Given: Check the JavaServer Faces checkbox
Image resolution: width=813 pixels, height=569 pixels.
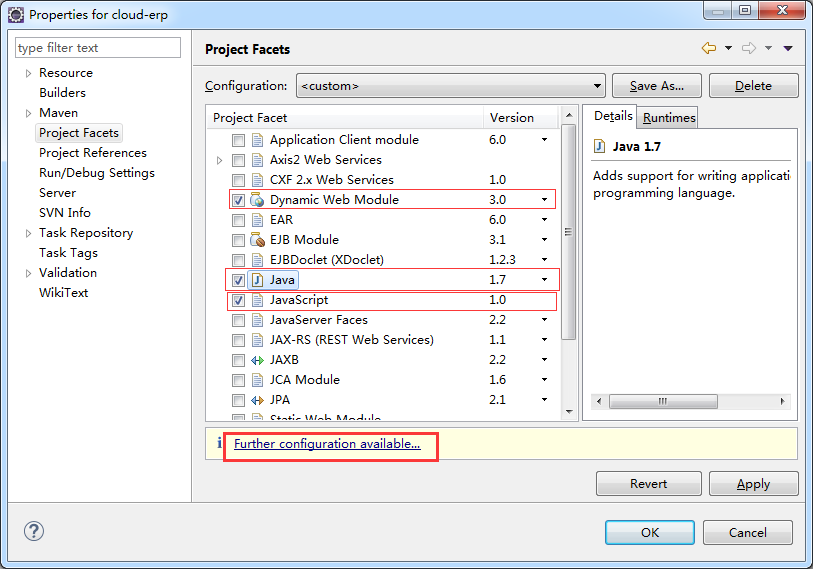Looking at the screenshot, I should pyautogui.click(x=239, y=321).
